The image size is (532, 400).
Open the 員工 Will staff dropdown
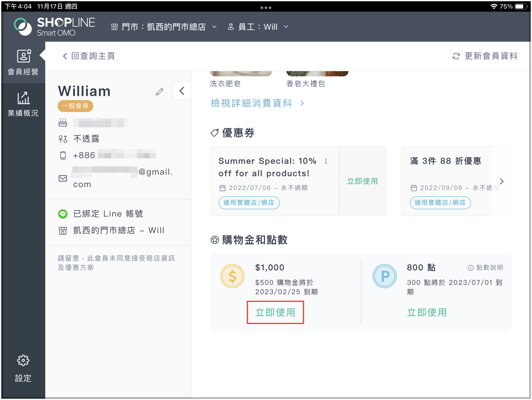coord(258,27)
